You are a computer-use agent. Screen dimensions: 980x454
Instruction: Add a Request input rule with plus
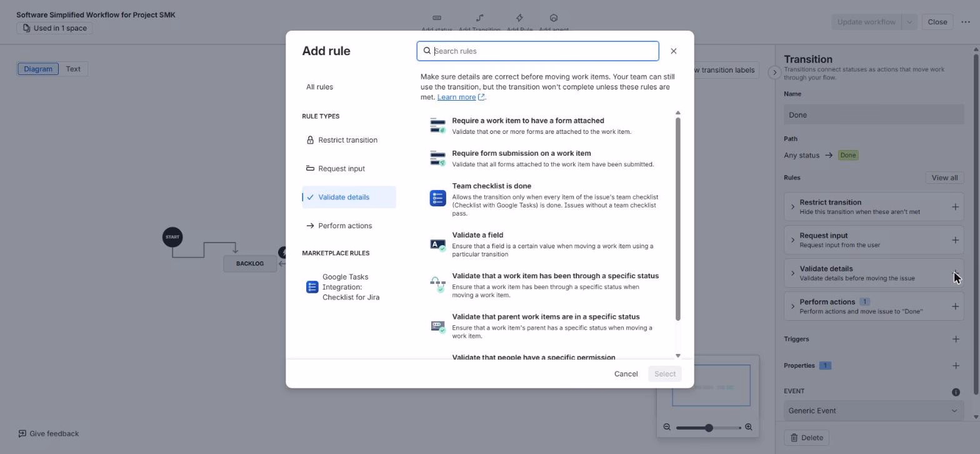(955, 240)
